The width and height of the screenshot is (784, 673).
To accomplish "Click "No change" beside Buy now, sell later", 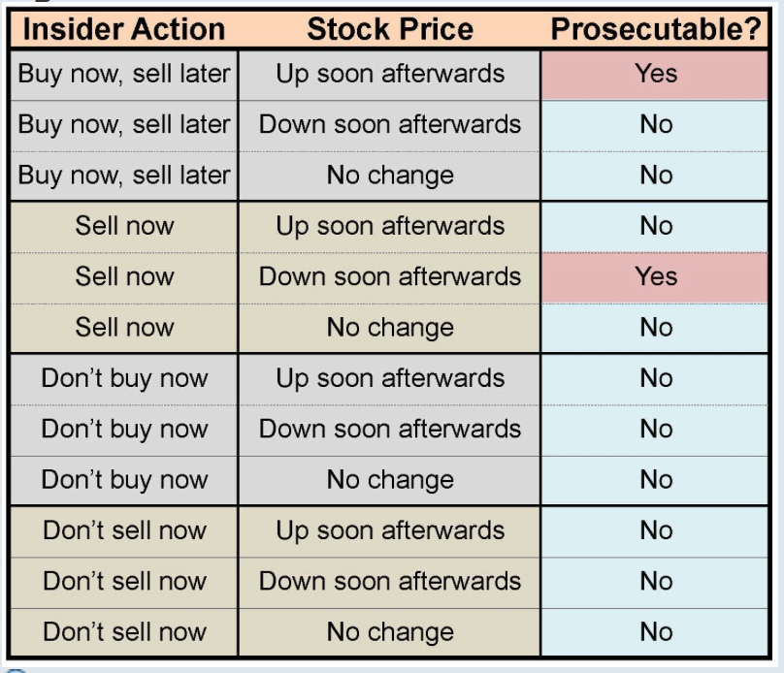I will (x=390, y=176).
